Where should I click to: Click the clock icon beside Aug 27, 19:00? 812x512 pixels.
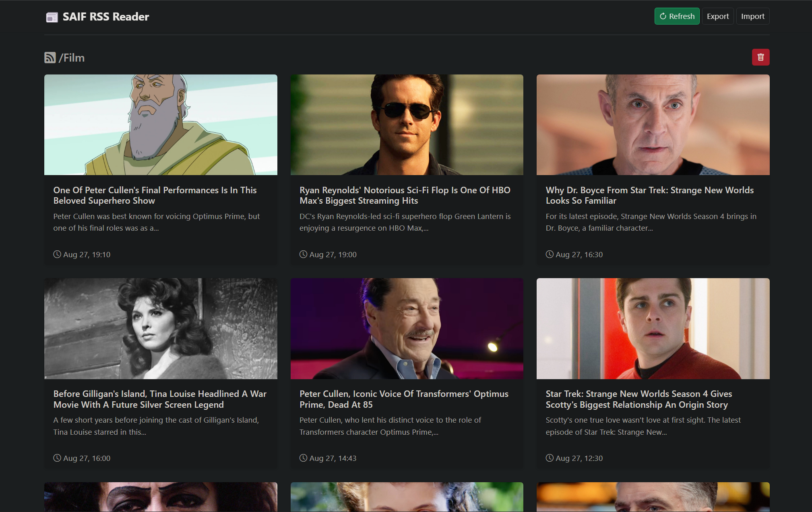(303, 254)
